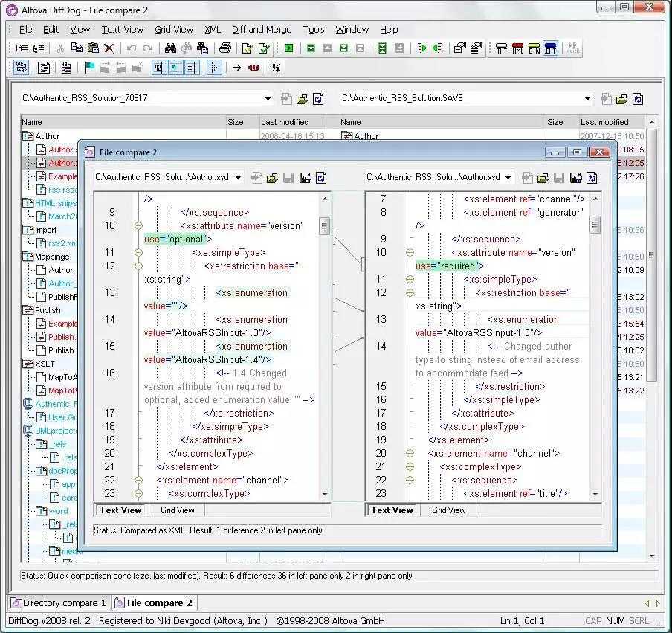Viewport: 672px width, 633px height.
Task: Open the Help menu
Action: [389, 30]
